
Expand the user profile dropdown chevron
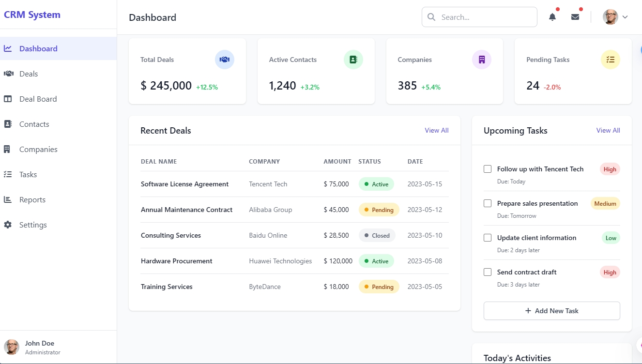point(625,17)
